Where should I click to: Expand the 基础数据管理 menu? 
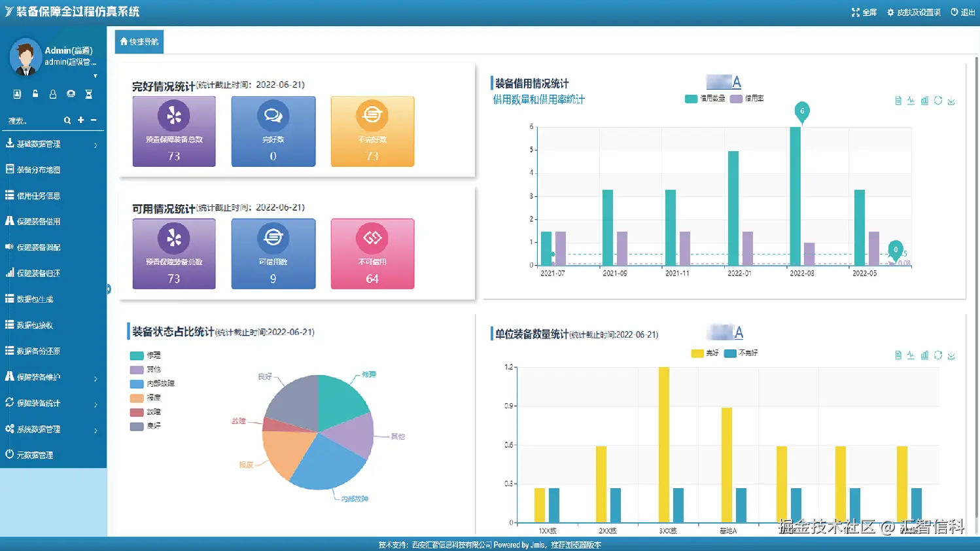53,144
